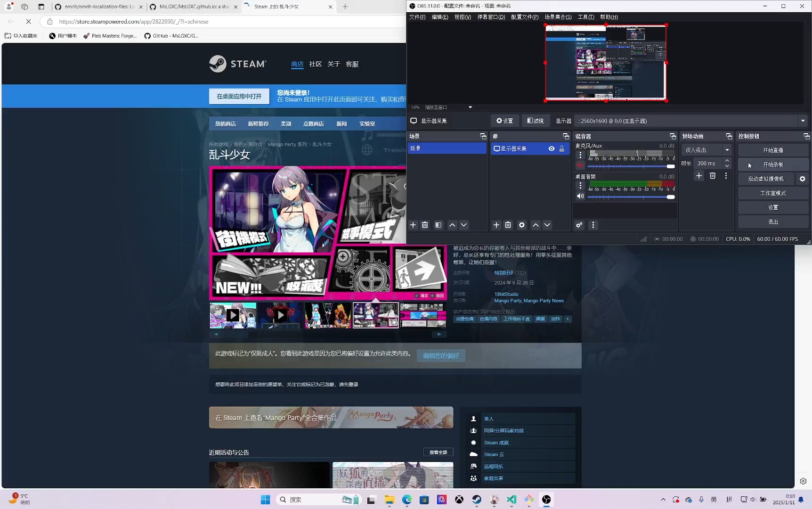Screen dimensions: 812x509
Task: Click the Steam logo on store page
Action: (x=238, y=64)
